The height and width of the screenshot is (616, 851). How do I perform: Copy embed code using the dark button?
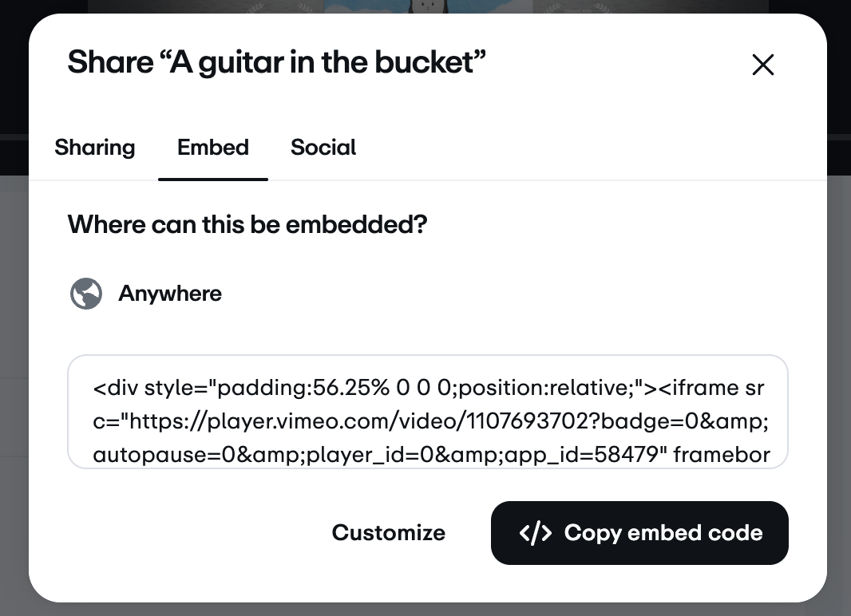639,533
